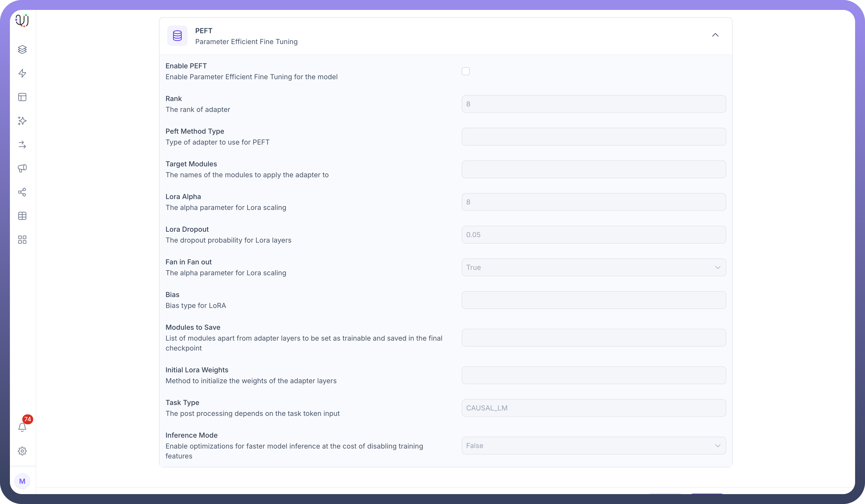Open settings gear in the sidebar
Image resolution: width=865 pixels, height=504 pixels.
pos(22,451)
